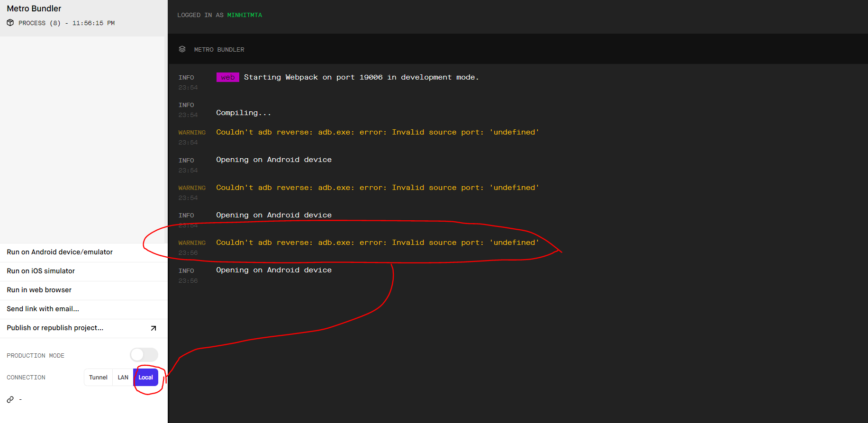This screenshot has width=868, height=423.
Task: Open Publish or republish project
Action: 55,328
